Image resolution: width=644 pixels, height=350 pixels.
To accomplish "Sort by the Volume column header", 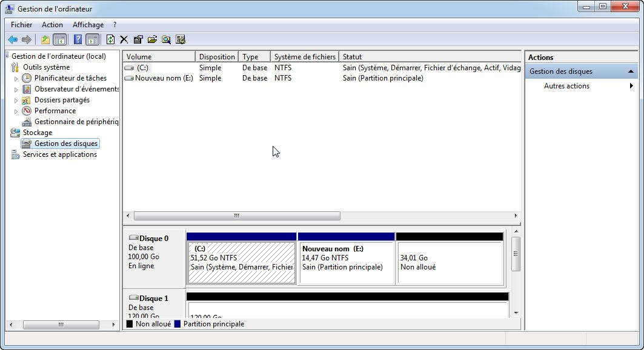I will (159, 57).
